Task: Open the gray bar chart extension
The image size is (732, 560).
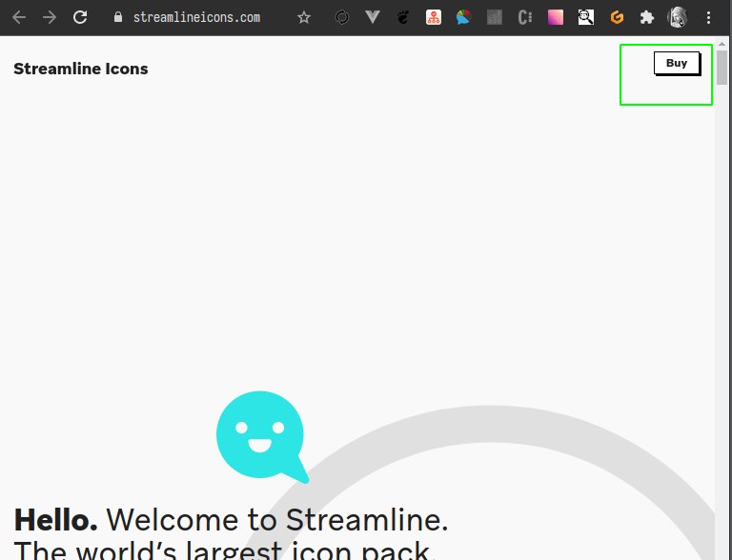Action: pyautogui.click(x=495, y=18)
